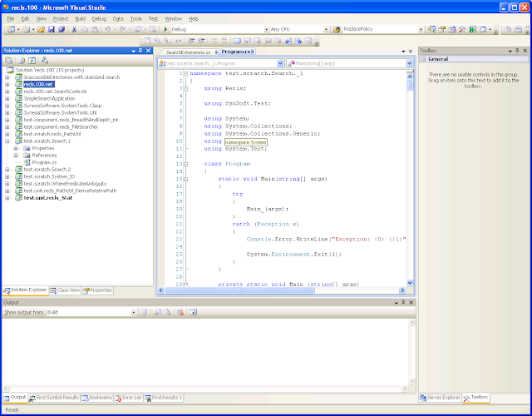532x416 pixels.
Task: Click the Decrease Indent icon in text editor toolbar
Action: 191,41
